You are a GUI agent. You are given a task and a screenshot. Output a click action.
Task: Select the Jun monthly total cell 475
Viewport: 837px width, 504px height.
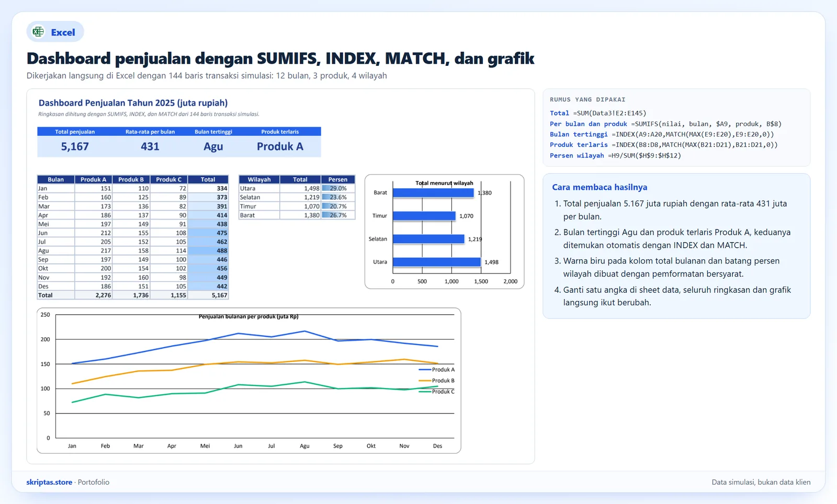pyautogui.click(x=208, y=233)
